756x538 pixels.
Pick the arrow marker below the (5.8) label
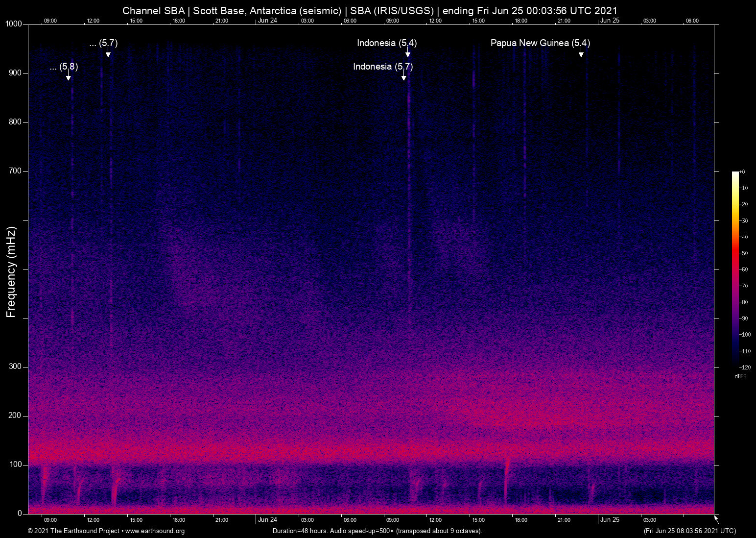coord(69,75)
